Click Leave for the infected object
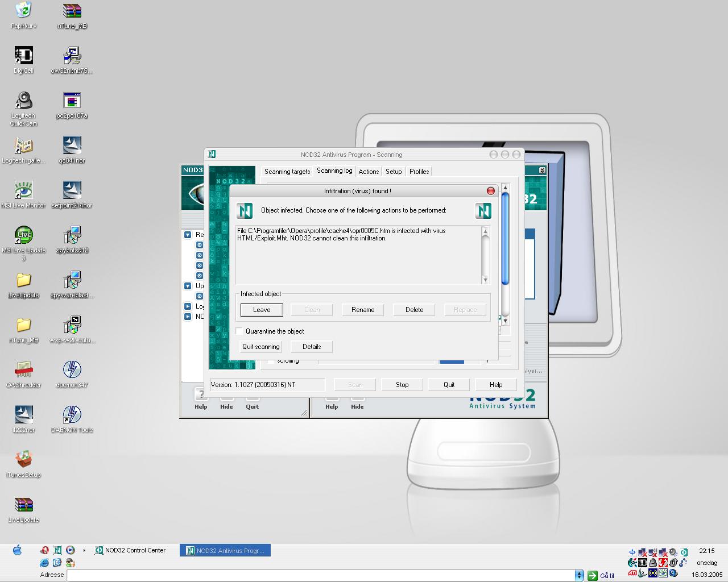Screen dimensions: 728x582 coord(262,310)
